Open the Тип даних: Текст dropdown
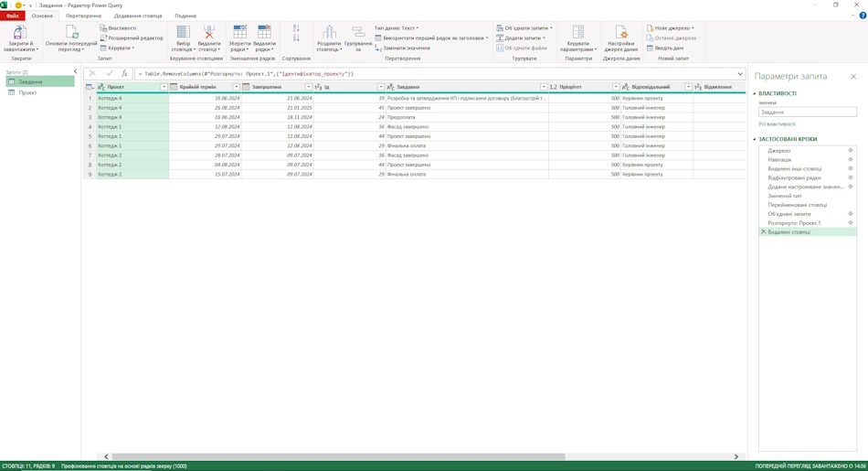The image size is (868, 471). [397, 27]
